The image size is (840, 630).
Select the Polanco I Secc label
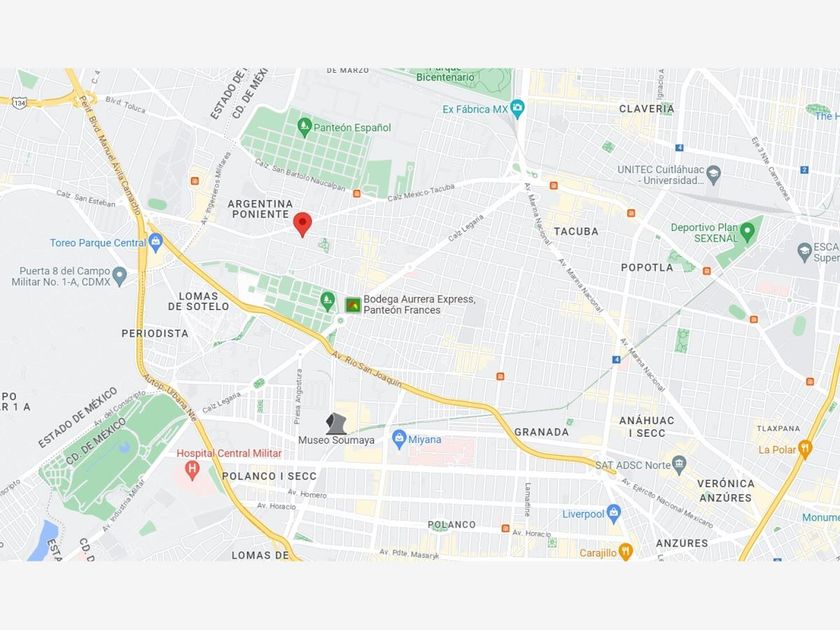(x=269, y=476)
